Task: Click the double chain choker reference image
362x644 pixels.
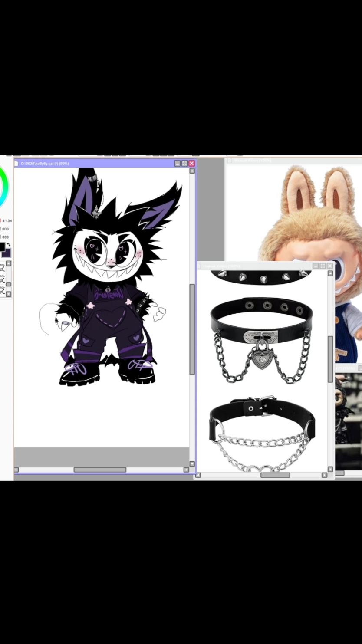Action: coord(262,434)
